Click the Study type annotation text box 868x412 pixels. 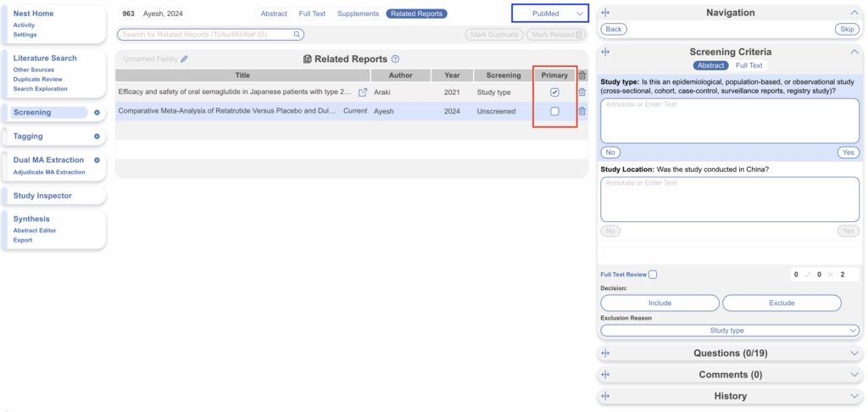[x=730, y=120]
